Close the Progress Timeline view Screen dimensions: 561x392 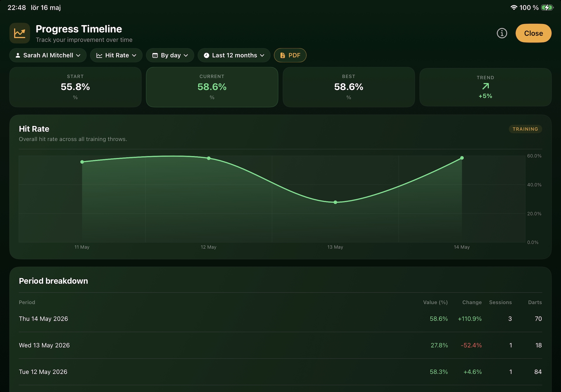[533, 33]
